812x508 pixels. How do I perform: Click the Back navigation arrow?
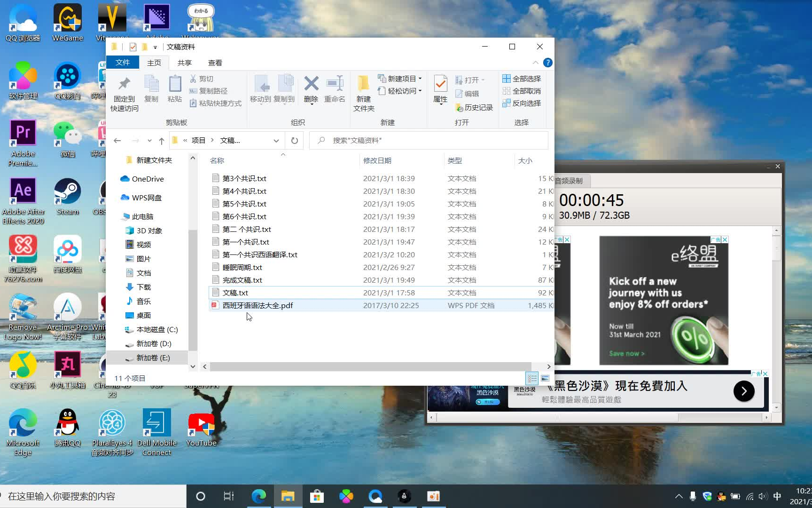click(117, 141)
